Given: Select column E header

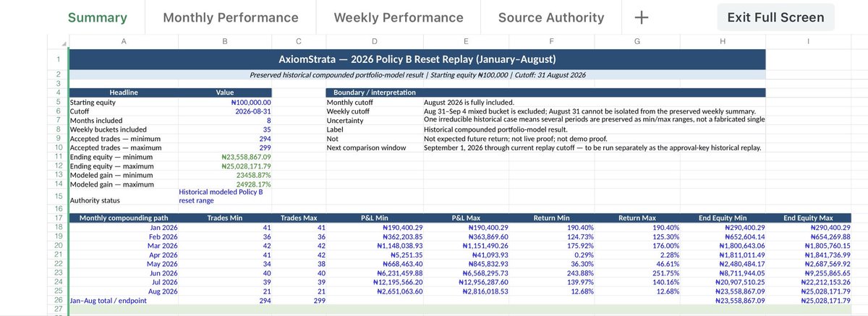Looking at the screenshot, I should (465, 41).
